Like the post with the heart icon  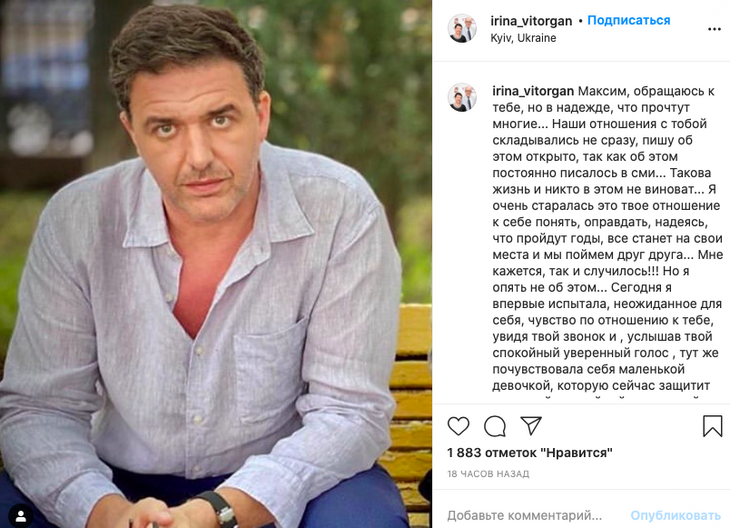[x=458, y=426]
